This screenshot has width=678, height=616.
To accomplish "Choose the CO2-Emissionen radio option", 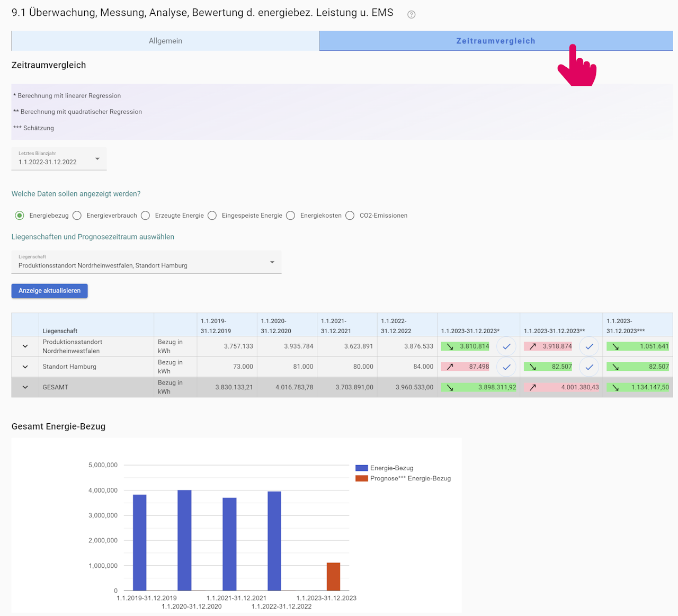I will [350, 216].
